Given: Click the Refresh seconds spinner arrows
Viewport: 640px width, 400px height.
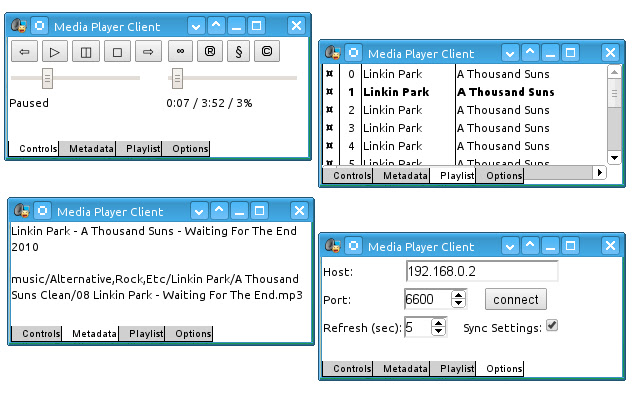Looking at the screenshot, I should (x=438, y=327).
